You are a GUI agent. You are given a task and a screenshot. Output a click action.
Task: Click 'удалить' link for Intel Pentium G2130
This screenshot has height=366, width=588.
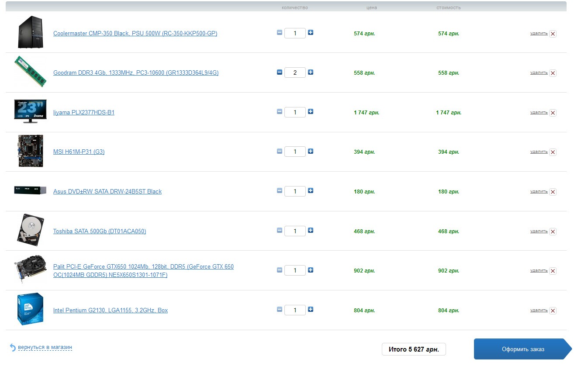point(539,310)
